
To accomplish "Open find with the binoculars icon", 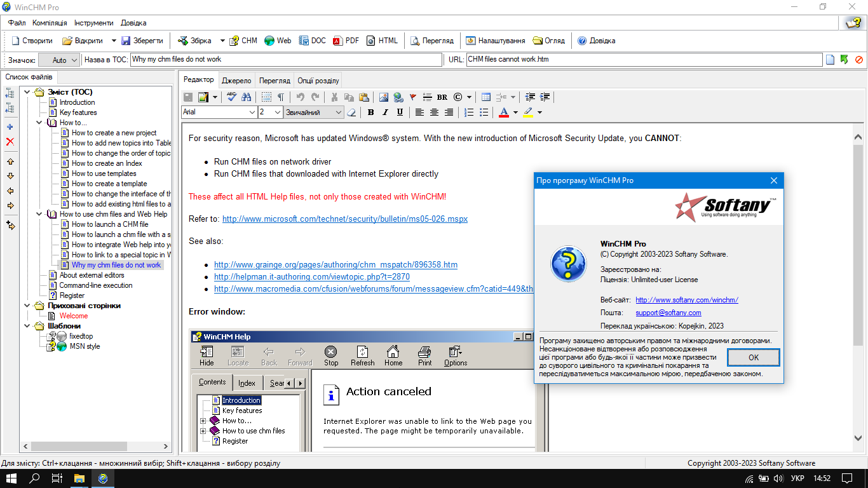I will (247, 97).
